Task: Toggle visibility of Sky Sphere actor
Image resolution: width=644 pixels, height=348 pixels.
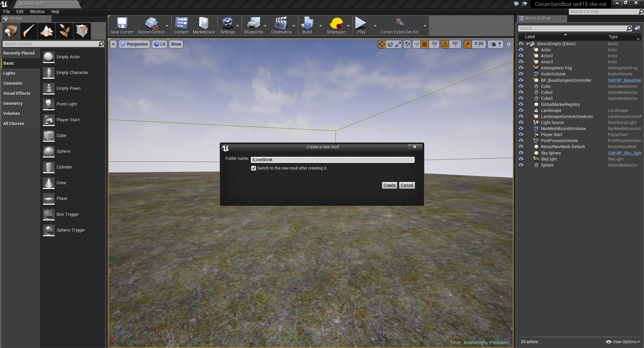Action: tap(521, 153)
